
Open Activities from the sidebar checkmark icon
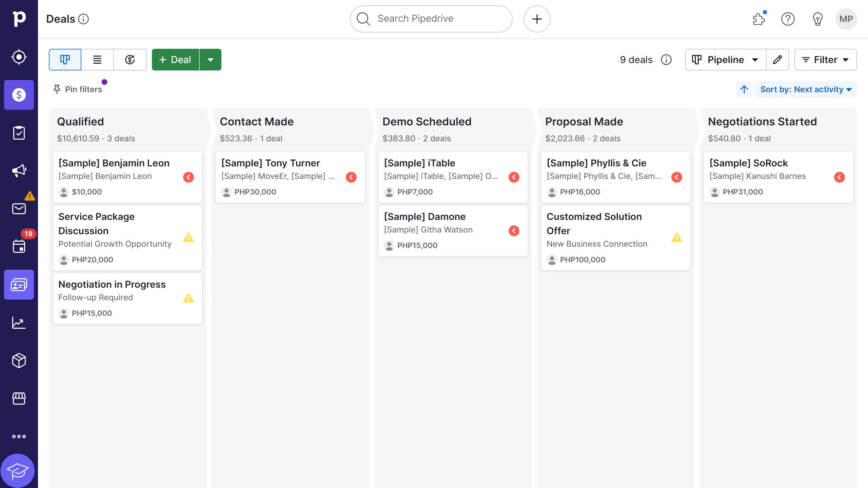click(19, 133)
